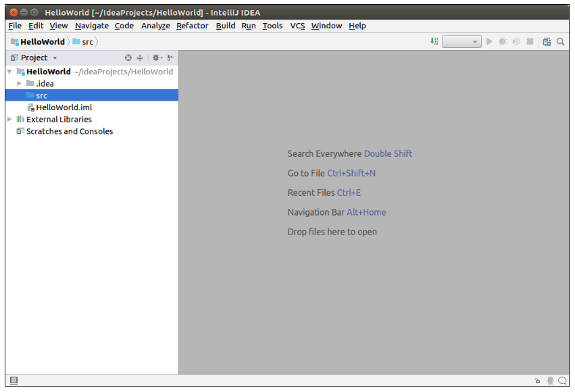
Task: Open the Help menu
Action: tap(357, 26)
